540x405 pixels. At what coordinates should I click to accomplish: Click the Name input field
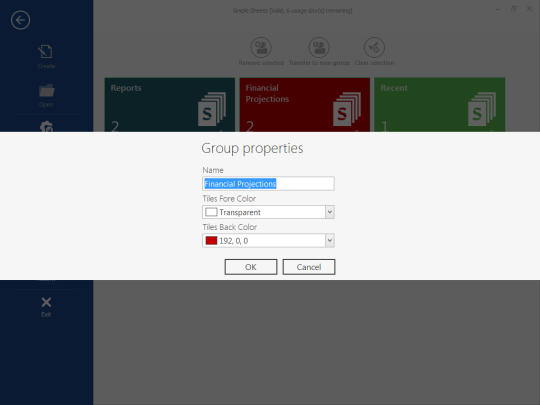[268, 184]
